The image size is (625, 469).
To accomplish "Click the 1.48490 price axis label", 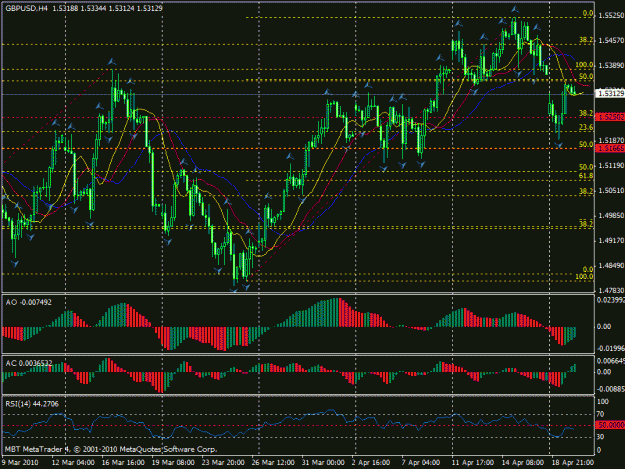I will 611,265.
